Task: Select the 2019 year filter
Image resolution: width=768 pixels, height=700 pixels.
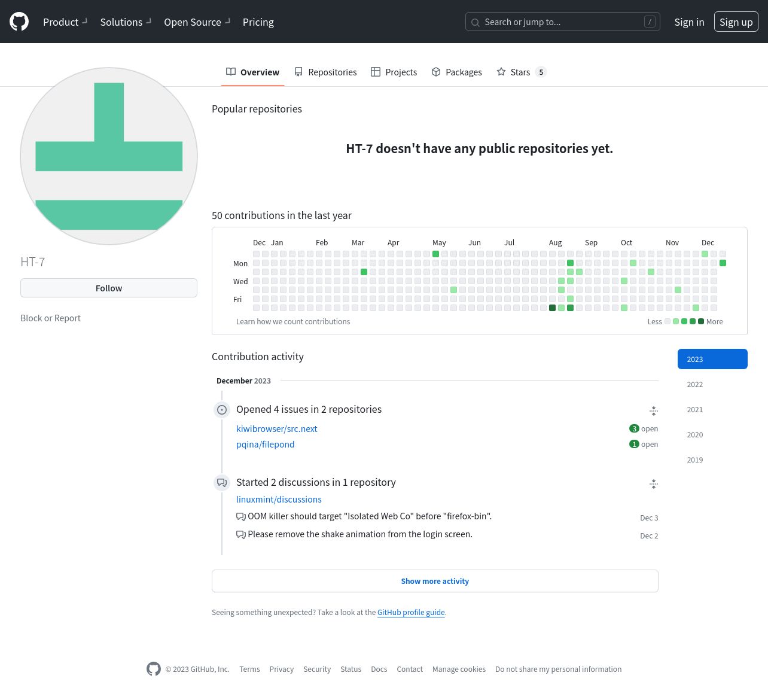Action: point(712,459)
